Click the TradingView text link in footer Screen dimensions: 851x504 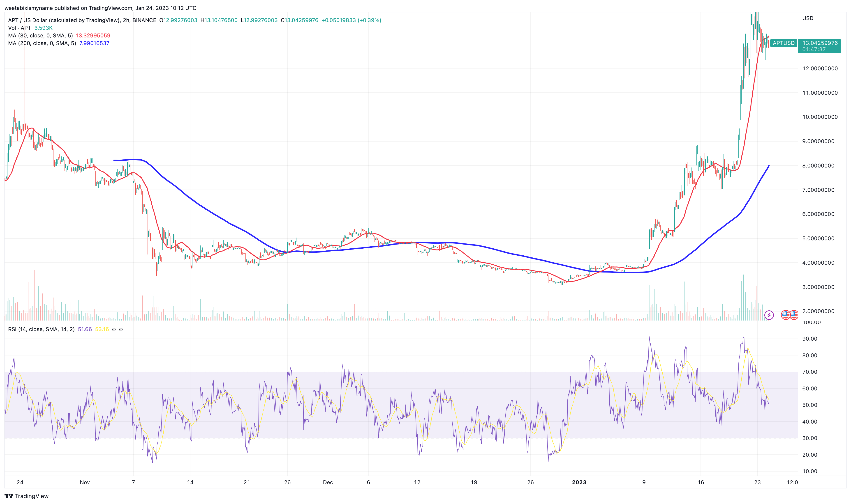[32, 496]
